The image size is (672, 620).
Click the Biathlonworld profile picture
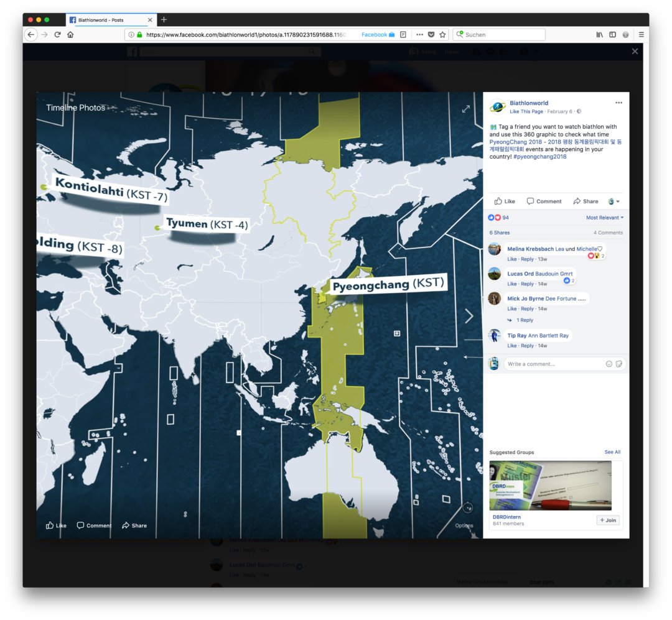click(498, 107)
